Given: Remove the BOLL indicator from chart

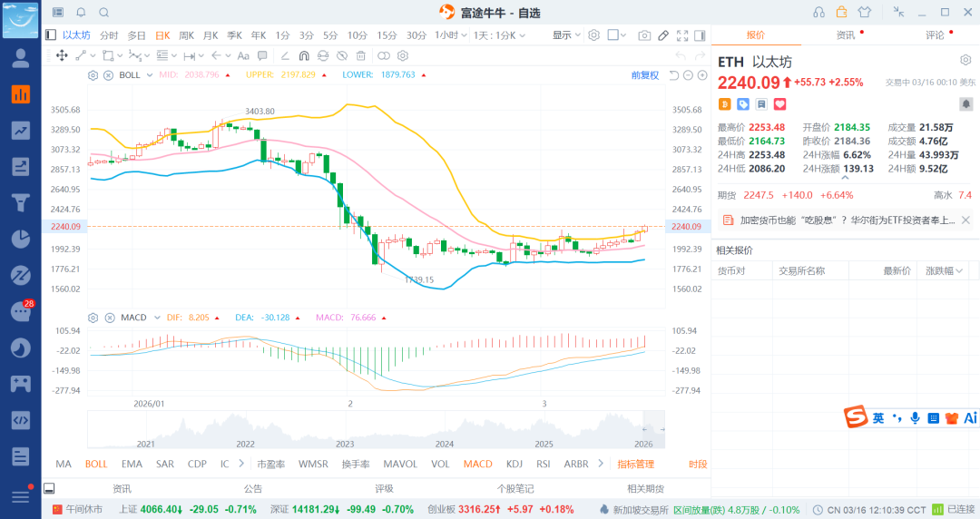Looking at the screenshot, I should (108, 75).
